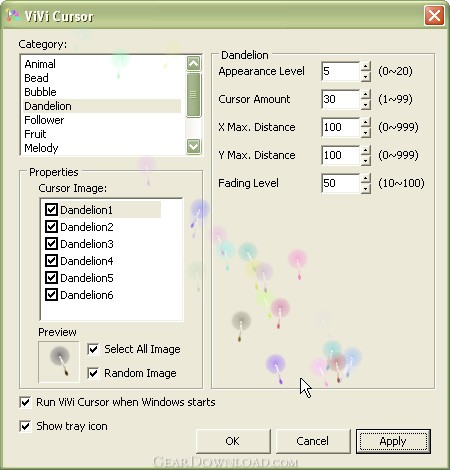Decrease X Max. Distance with down arrow
This screenshot has width=450, height=470.
pos(366,132)
